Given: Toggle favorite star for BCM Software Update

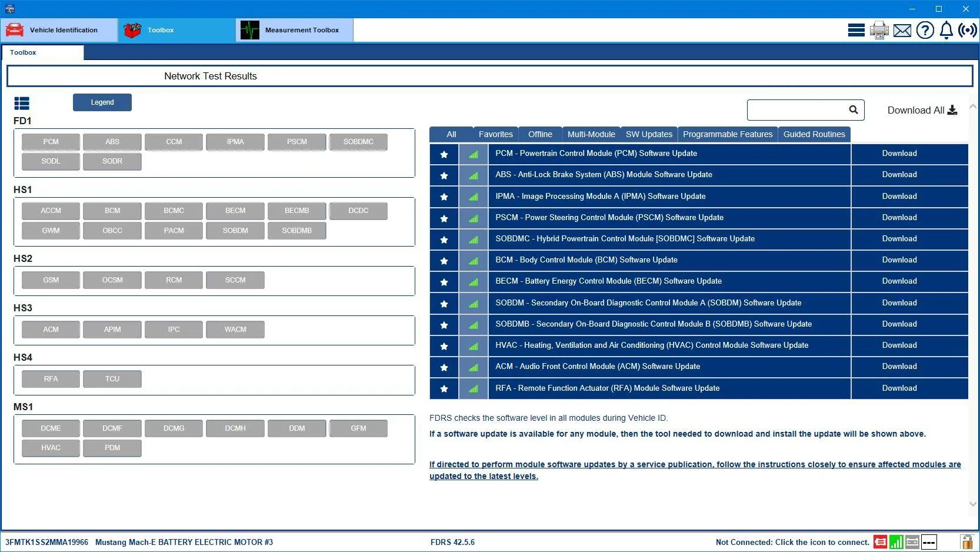Looking at the screenshot, I should pyautogui.click(x=444, y=261).
